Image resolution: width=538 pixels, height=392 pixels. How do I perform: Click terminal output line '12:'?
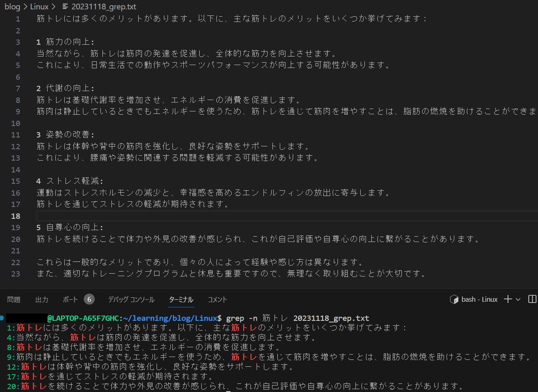(150, 367)
